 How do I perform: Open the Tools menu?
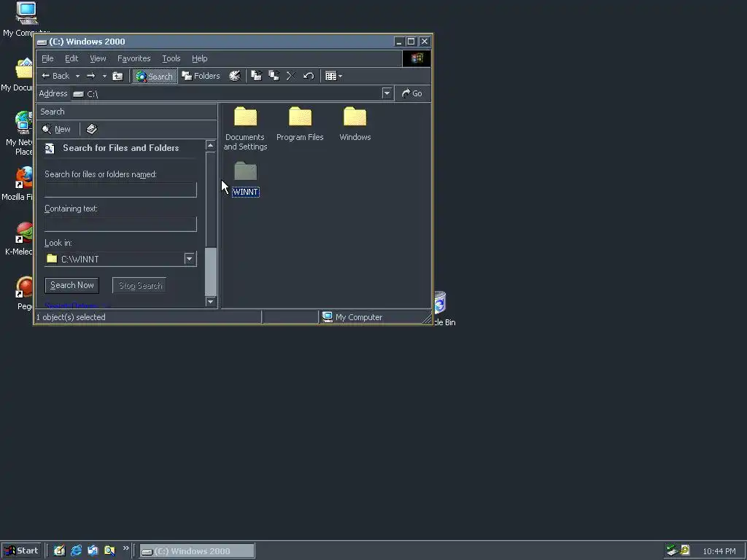[x=171, y=58]
